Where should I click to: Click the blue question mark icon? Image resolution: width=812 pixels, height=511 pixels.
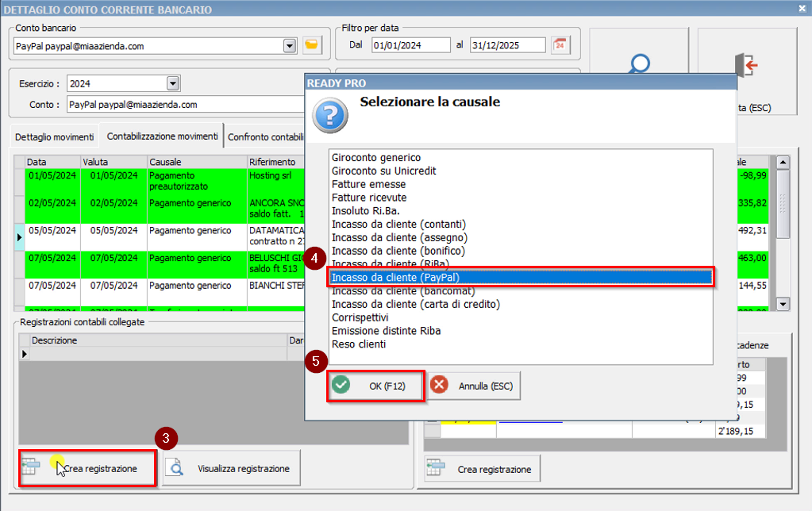pos(330,115)
